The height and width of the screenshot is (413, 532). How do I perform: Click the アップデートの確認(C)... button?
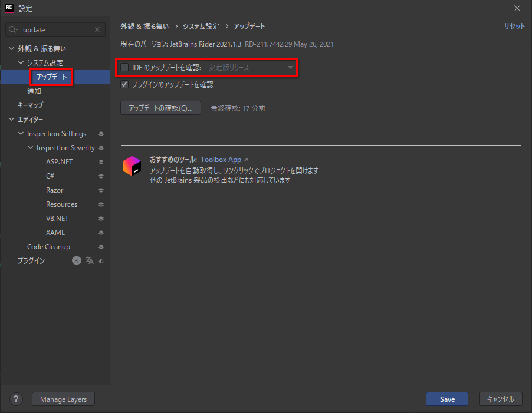coord(160,108)
